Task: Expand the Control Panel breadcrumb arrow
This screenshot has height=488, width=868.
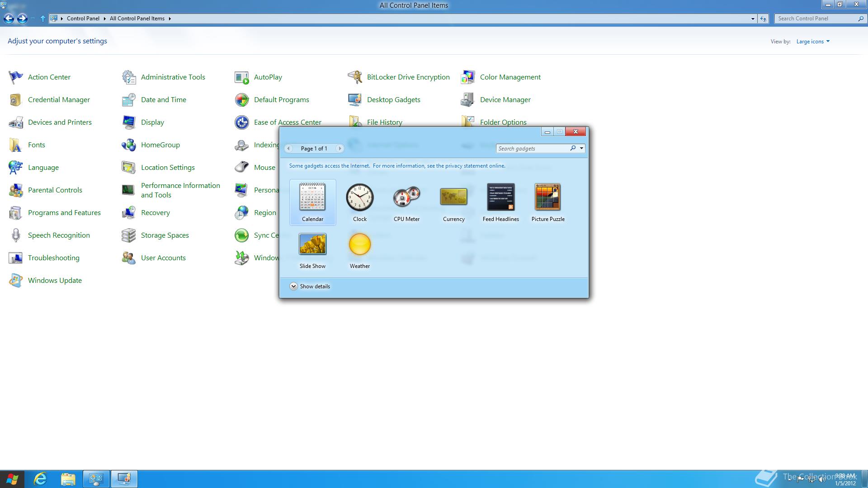Action: coord(104,19)
